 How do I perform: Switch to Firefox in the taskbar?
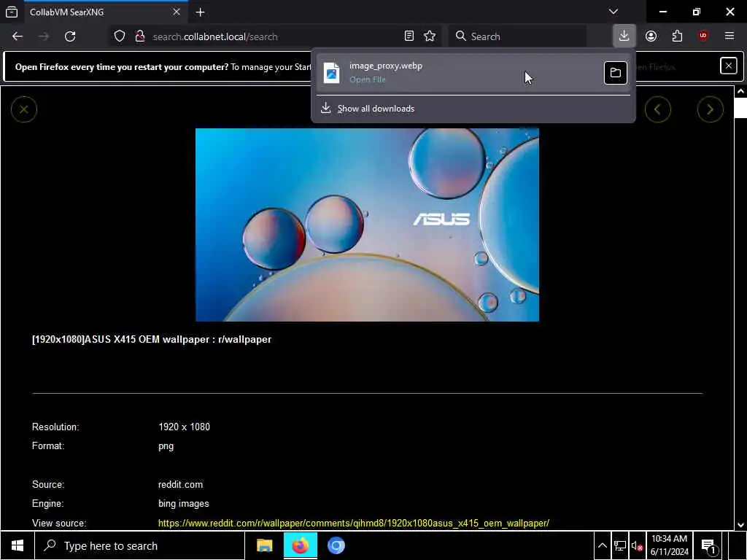pyautogui.click(x=300, y=545)
